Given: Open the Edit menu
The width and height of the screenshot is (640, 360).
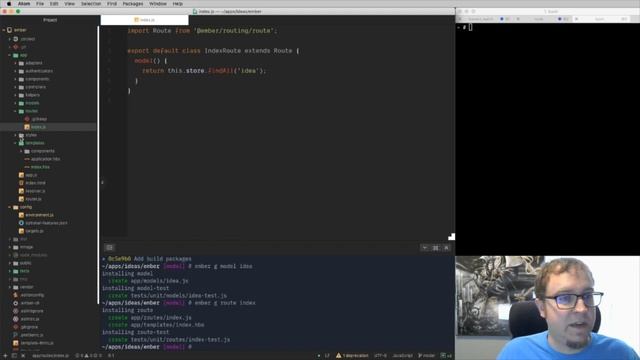Looking at the screenshot, I should [54, 4].
